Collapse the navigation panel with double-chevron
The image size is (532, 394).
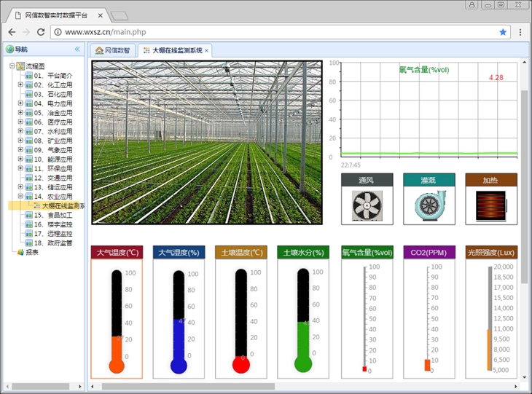tap(77, 50)
